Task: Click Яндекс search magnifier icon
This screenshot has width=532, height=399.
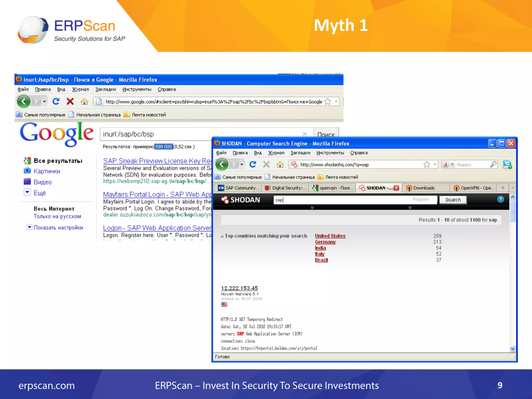Action: coord(493,164)
